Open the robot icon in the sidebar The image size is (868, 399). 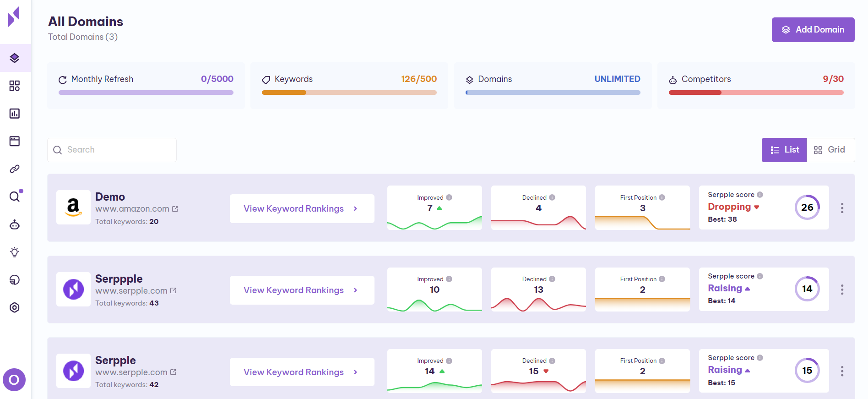click(15, 224)
